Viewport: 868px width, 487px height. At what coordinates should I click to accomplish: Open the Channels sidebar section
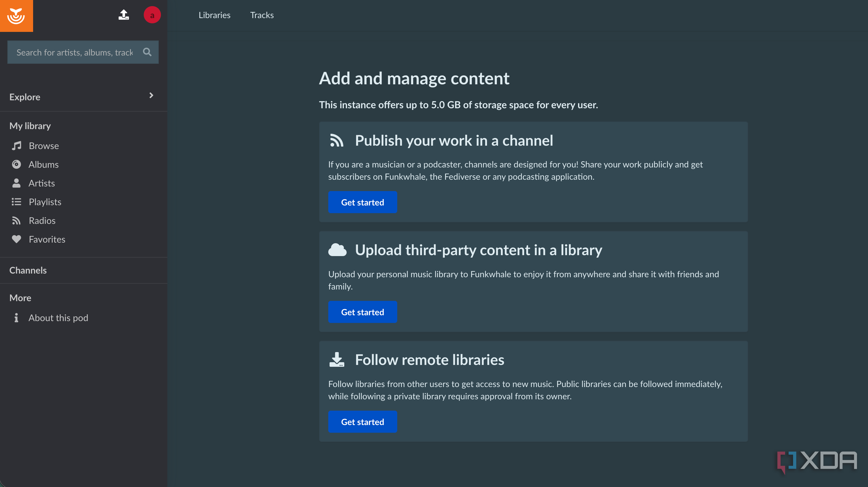point(28,270)
